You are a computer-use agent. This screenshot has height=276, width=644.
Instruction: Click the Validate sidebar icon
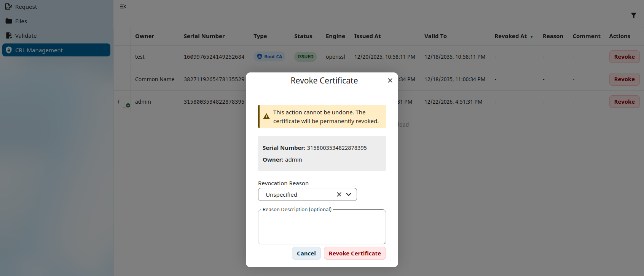[8, 36]
